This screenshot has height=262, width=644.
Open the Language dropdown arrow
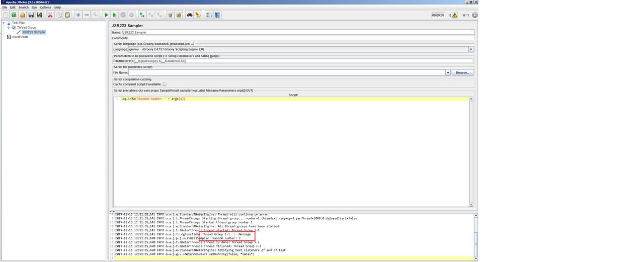pos(471,49)
